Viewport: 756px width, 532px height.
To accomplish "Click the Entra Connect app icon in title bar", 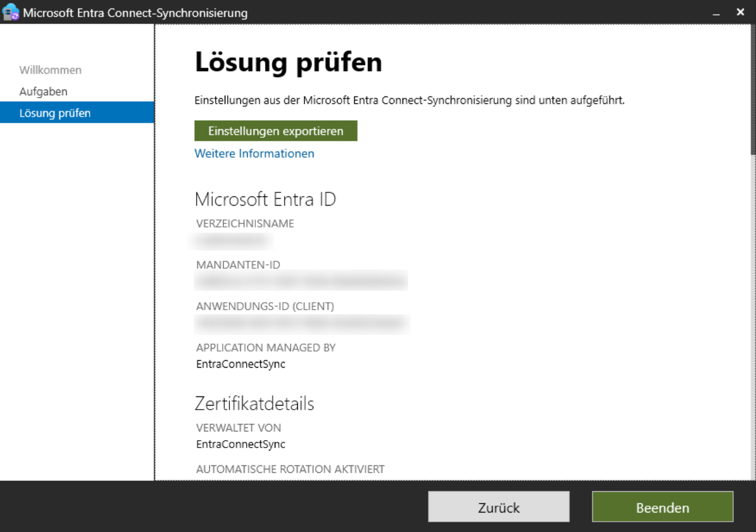I will pos(11,12).
